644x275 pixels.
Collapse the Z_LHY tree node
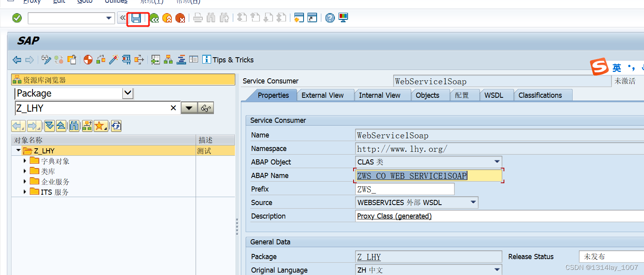click(18, 151)
